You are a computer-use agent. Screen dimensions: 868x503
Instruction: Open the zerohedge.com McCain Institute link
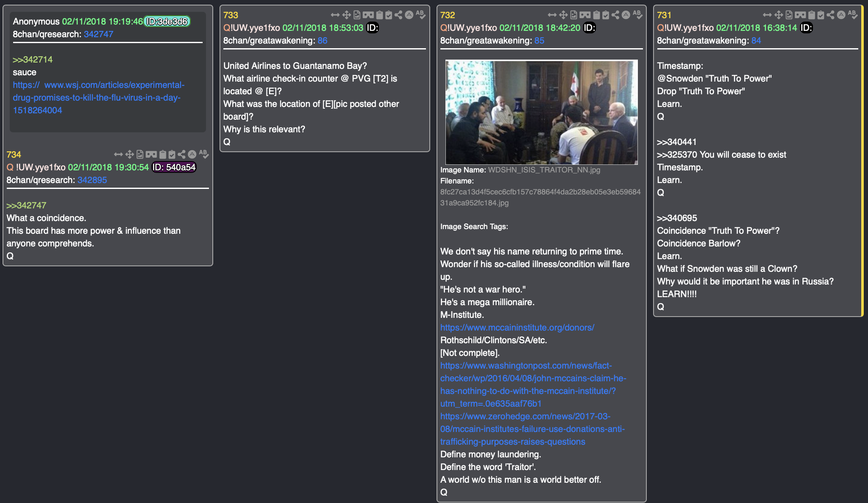533,429
